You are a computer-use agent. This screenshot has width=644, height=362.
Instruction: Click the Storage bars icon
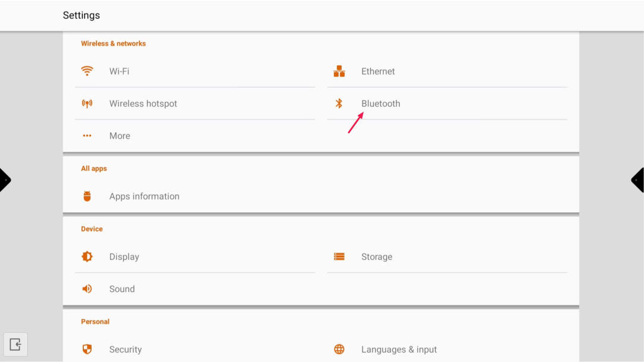[x=339, y=257]
